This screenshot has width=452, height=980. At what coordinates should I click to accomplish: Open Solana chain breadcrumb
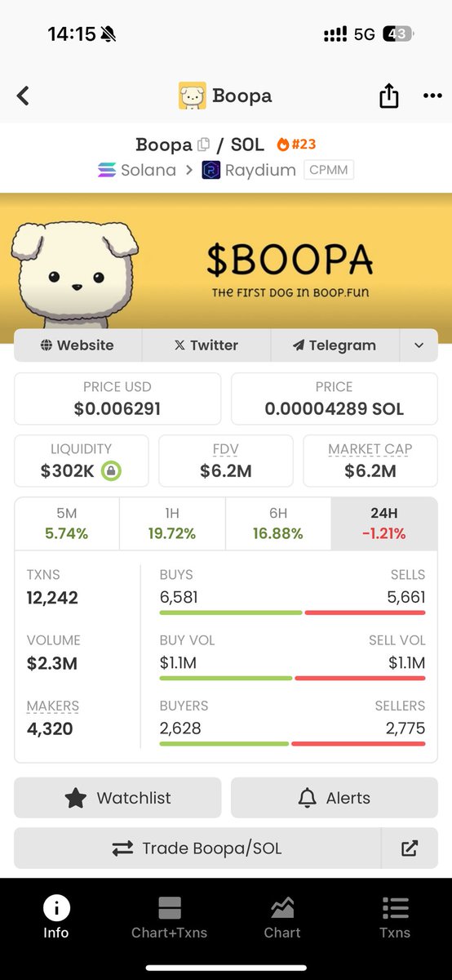point(136,170)
